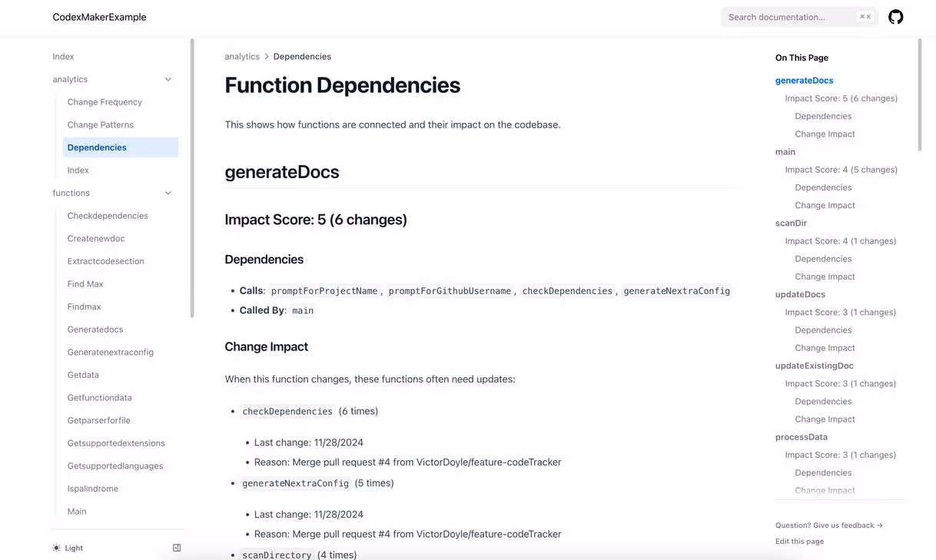Open the Change Frequency page

tap(105, 101)
